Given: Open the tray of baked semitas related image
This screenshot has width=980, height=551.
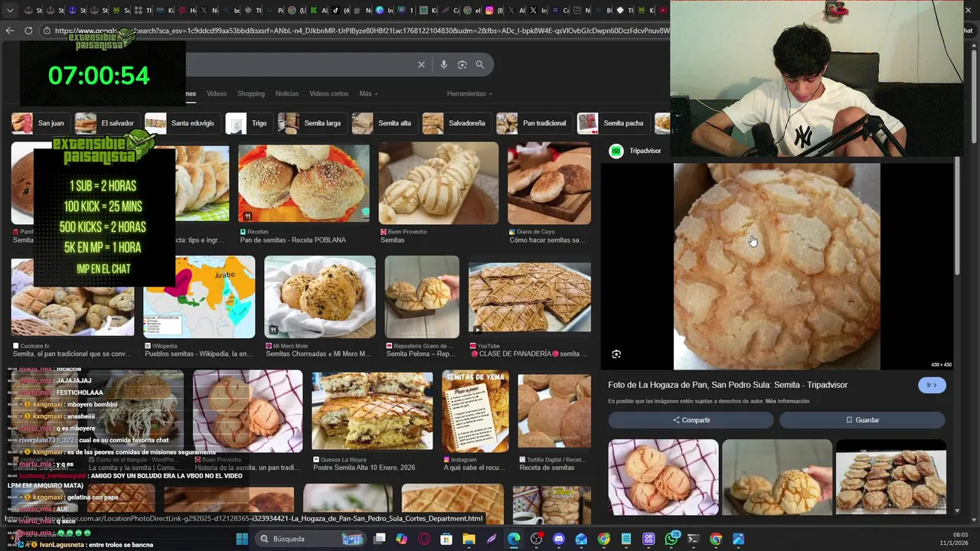Looking at the screenshot, I should click(891, 477).
